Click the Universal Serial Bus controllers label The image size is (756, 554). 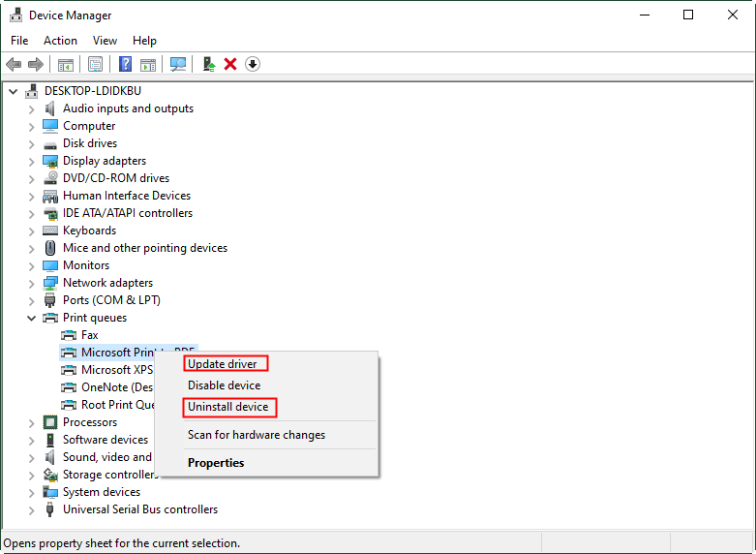point(140,509)
